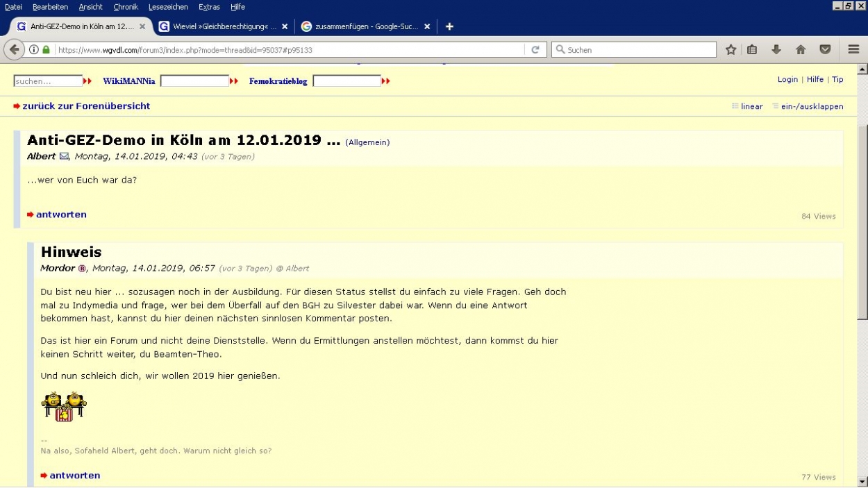
Task: Open the Chronik menu
Action: click(126, 7)
